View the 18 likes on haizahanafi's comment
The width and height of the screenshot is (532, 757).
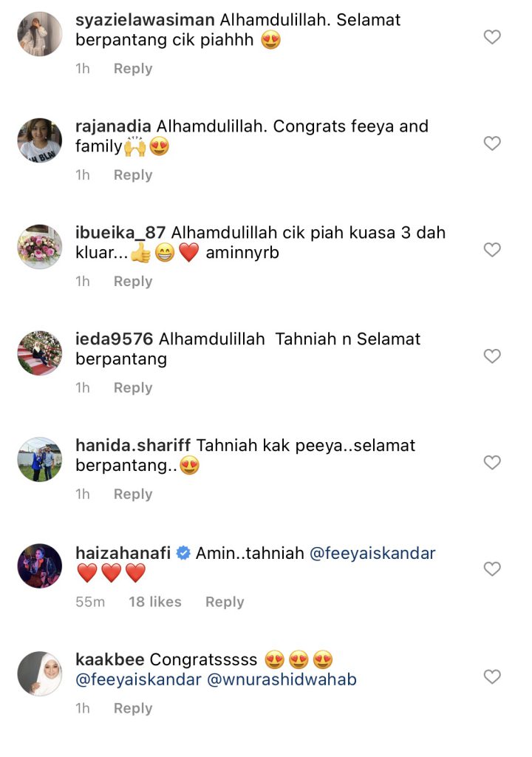point(155,602)
